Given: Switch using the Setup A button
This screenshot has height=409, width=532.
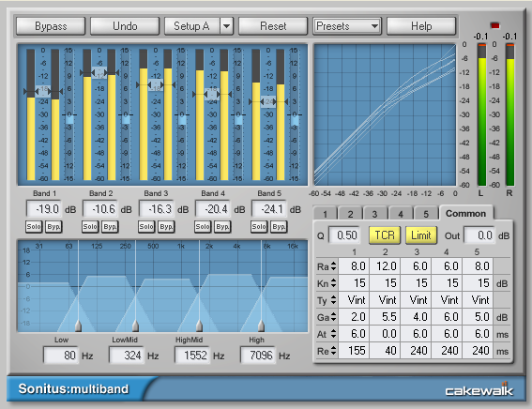Looking at the screenshot, I should click(x=192, y=26).
